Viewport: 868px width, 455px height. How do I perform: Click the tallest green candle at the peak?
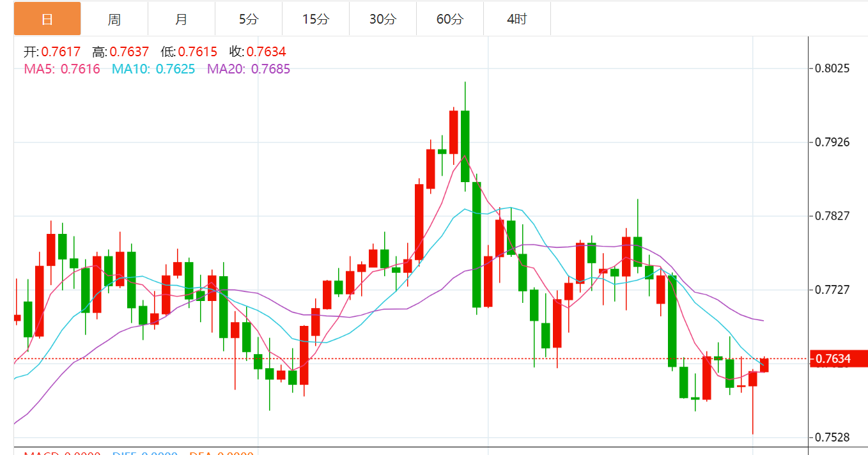pyautogui.click(x=465, y=146)
